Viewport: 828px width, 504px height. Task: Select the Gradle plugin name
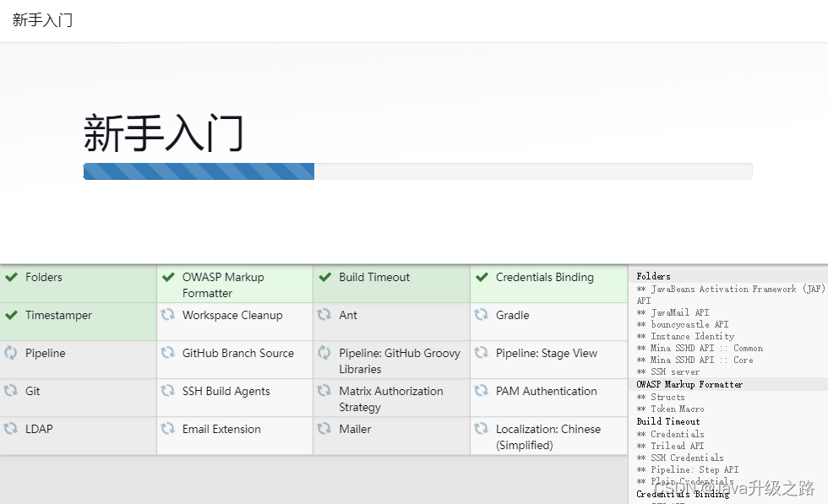click(512, 315)
